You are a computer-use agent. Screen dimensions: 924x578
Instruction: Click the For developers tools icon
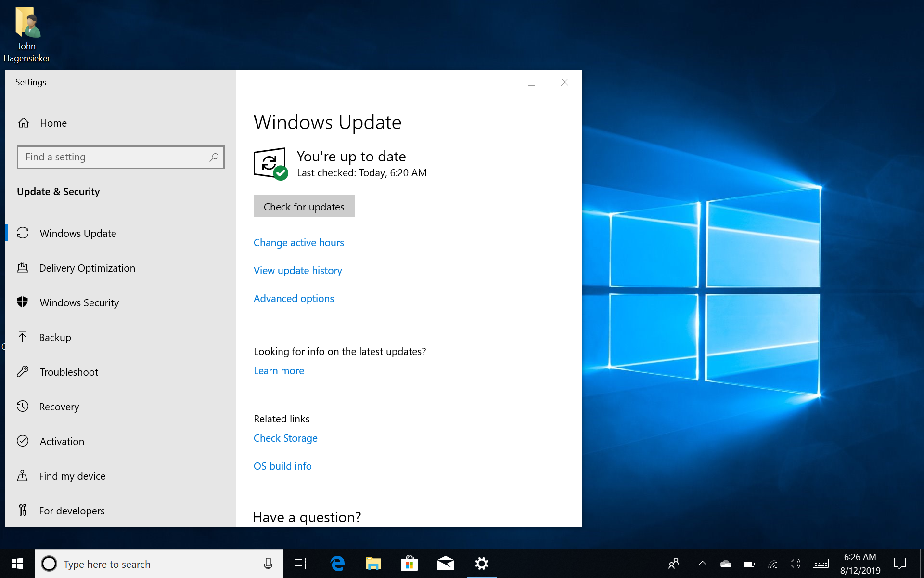coord(23,510)
